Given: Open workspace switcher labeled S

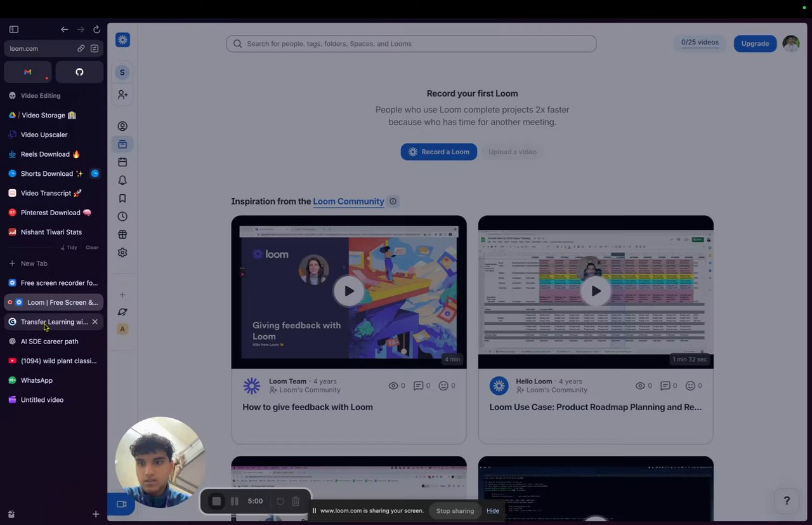Looking at the screenshot, I should pos(122,72).
